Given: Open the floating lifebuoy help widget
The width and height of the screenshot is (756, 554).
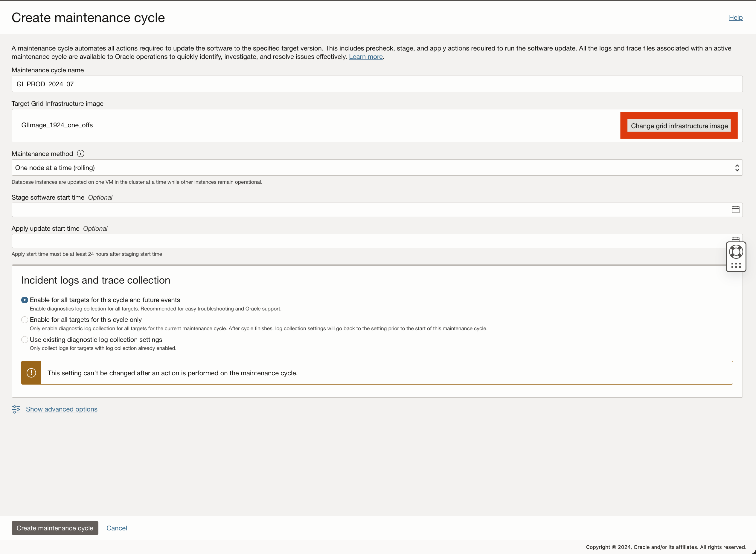Looking at the screenshot, I should point(736,252).
